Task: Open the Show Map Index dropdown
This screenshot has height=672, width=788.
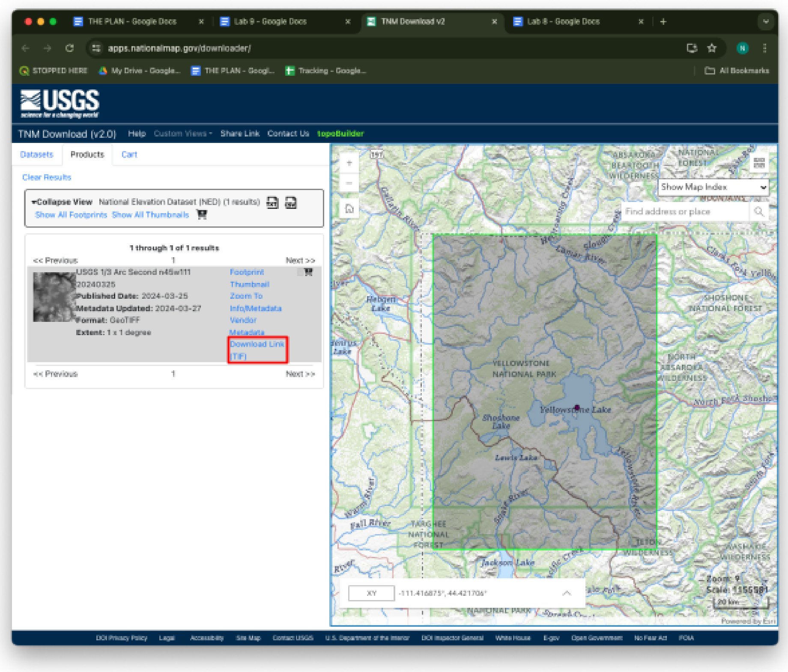Action: pyautogui.click(x=713, y=187)
